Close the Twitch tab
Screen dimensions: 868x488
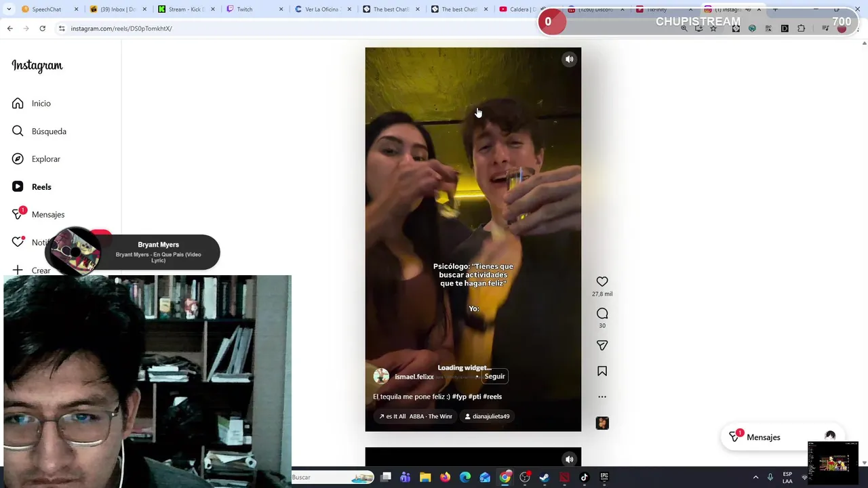tap(281, 9)
